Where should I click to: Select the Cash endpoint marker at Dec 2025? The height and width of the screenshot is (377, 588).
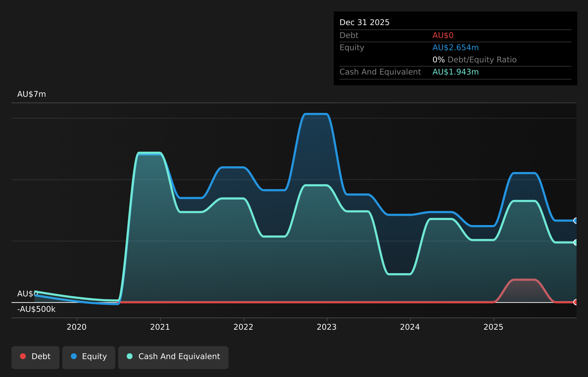tap(576, 242)
